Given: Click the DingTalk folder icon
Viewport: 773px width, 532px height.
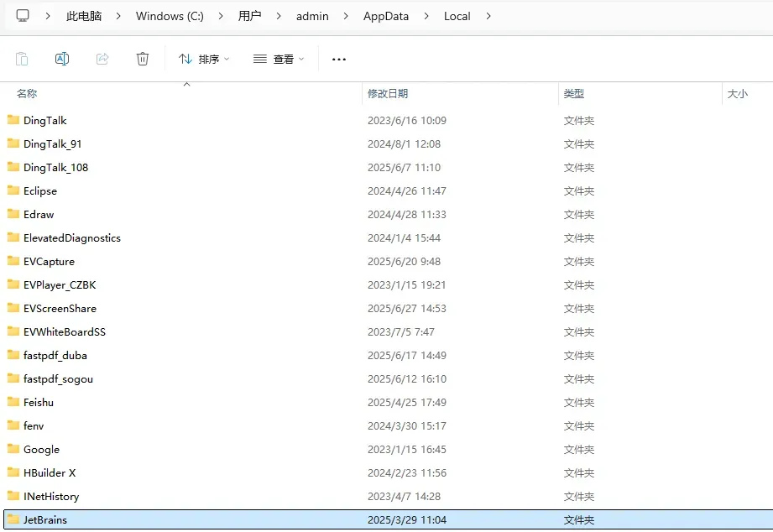Looking at the screenshot, I should point(13,120).
